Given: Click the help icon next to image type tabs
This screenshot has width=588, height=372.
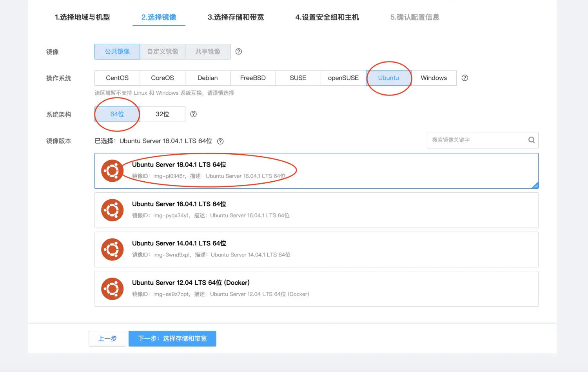Looking at the screenshot, I should (238, 52).
